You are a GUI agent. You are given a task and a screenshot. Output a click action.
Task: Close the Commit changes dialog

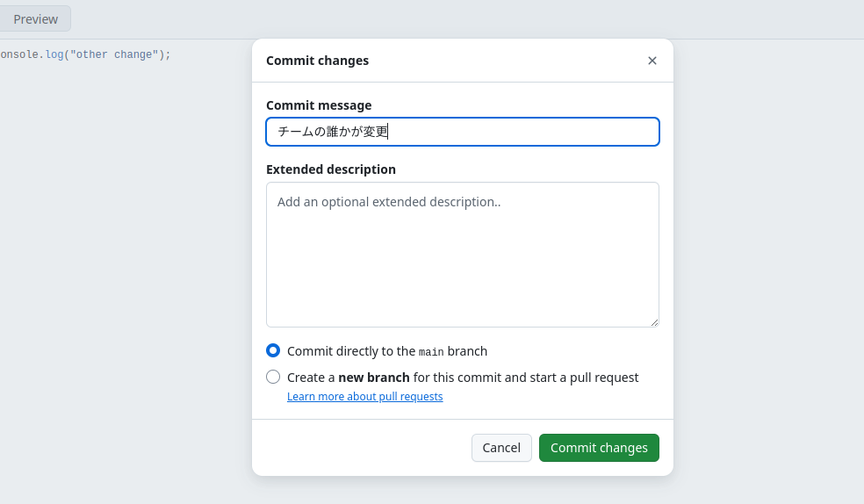[x=652, y=61]
